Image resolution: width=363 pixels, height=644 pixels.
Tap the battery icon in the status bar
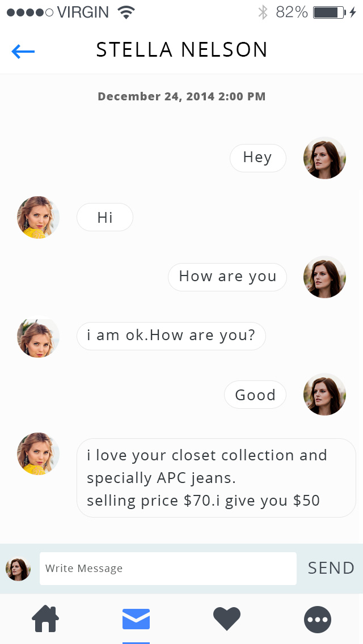329,12
